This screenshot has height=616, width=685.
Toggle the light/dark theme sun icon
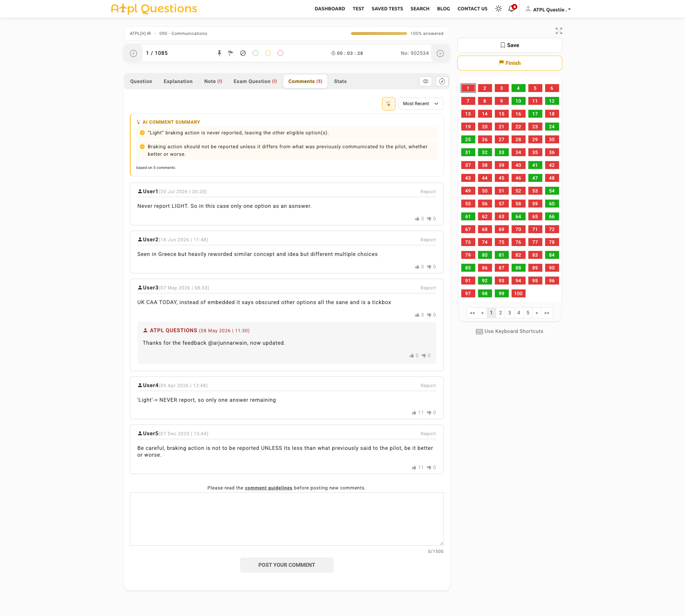click(x=498, y=9)
